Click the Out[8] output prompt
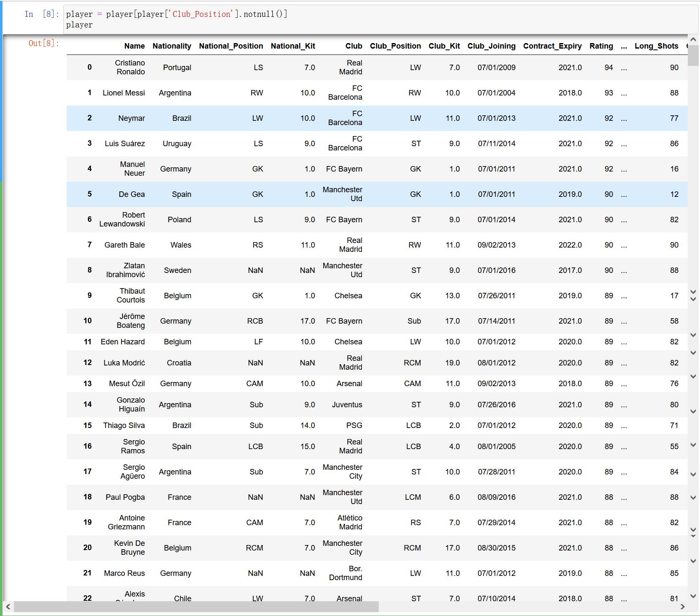The height and width of the screenshot is (616, 700). pos(44,43)
